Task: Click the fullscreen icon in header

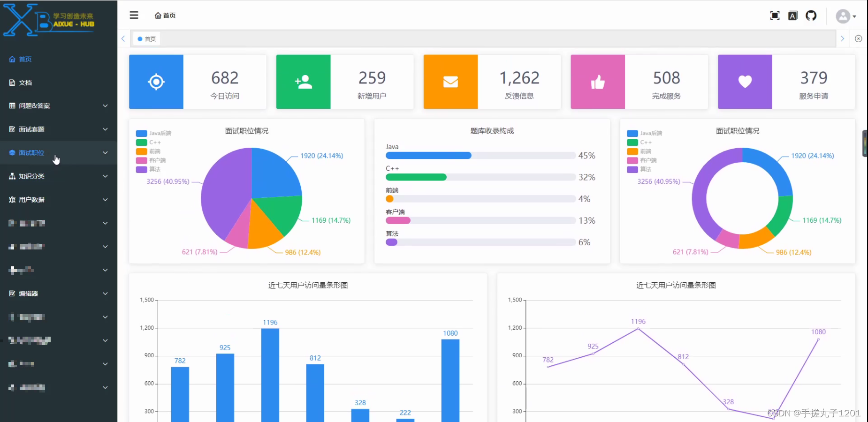Action: click(x=775, y=16)
